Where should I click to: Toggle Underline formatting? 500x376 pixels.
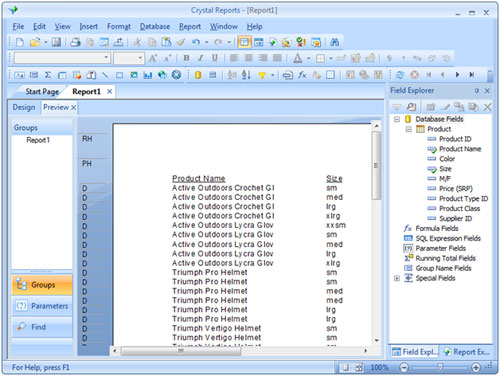(215, 58)
